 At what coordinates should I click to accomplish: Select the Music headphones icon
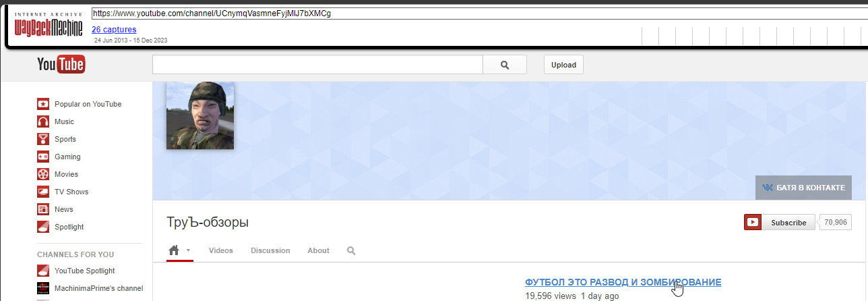pyautogui.click(x=43, y=121)
